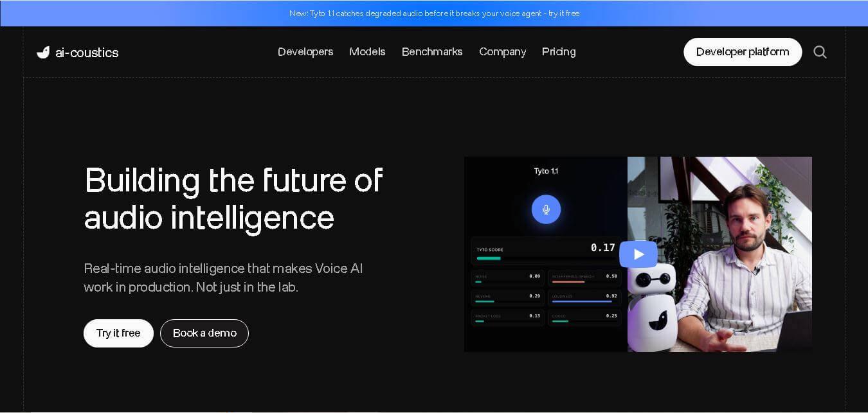Click the Packet Loss 0.13 metric
This screenshot has width=868, height=413.
(508, 317)
